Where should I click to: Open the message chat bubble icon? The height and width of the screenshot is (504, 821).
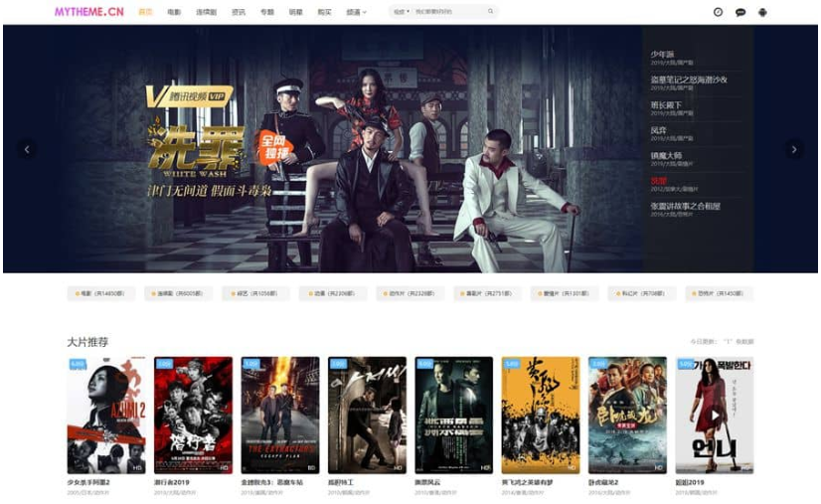(x=740, y=12)
